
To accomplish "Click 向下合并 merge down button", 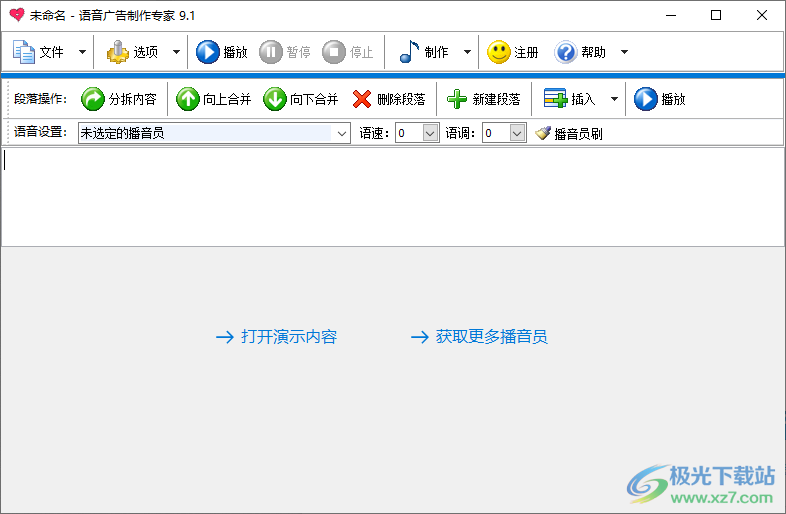I will point(301,99).
